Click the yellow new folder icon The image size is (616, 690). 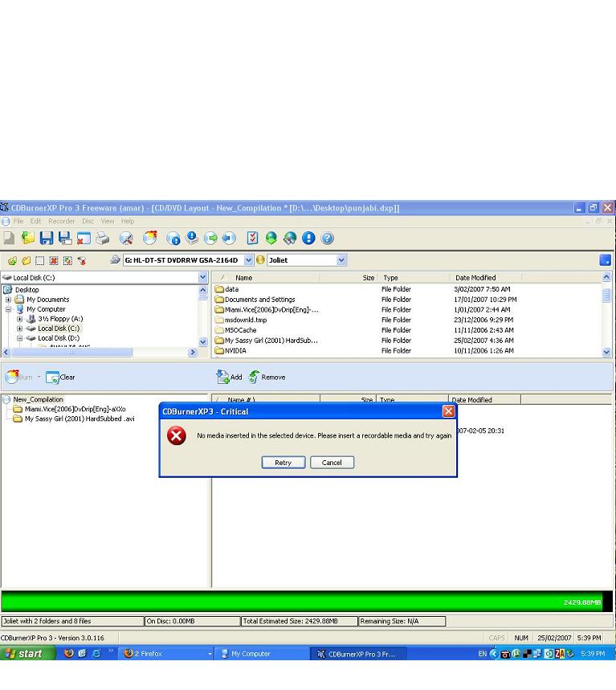pyautogui.click(x=26, y=260)
